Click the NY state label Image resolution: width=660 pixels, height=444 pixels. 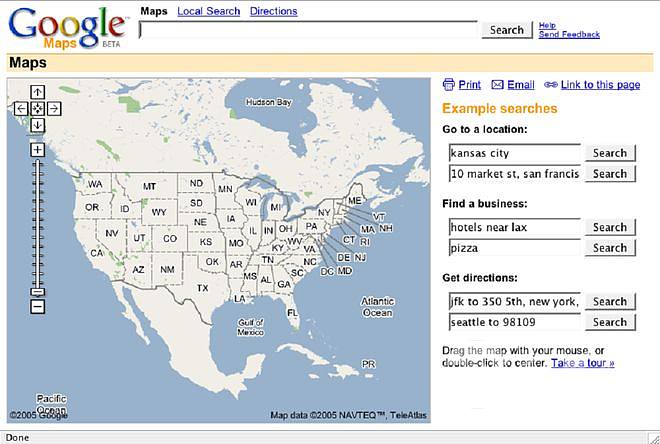pyautogui.click(x=324, y=213)
